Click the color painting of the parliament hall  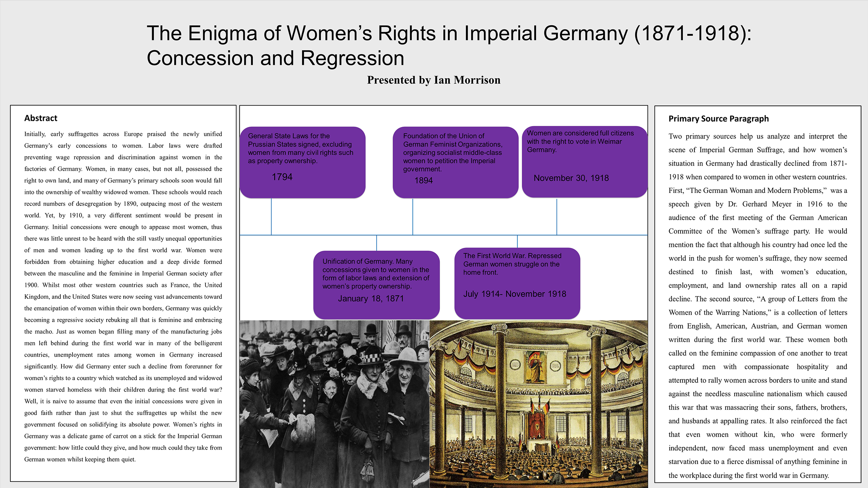point(539,404)
